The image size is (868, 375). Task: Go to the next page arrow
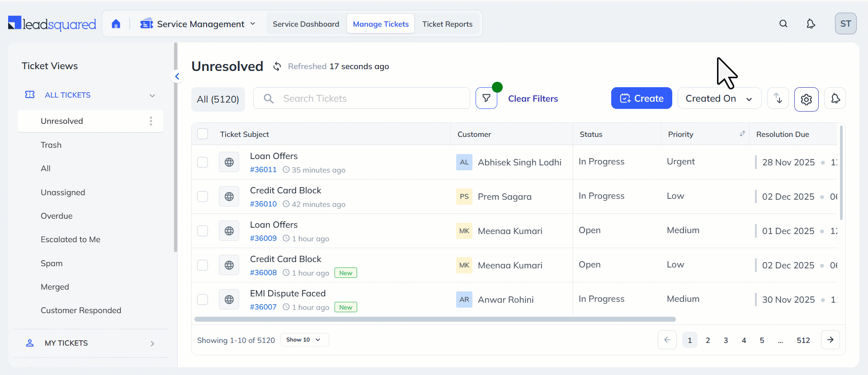point(830,340)
